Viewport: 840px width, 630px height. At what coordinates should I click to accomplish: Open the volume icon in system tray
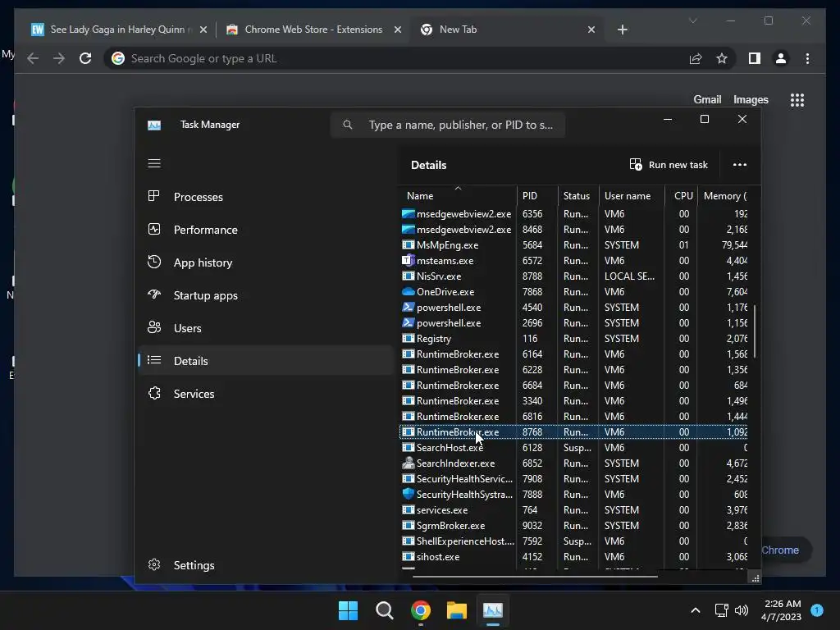(x=742, y=610)
